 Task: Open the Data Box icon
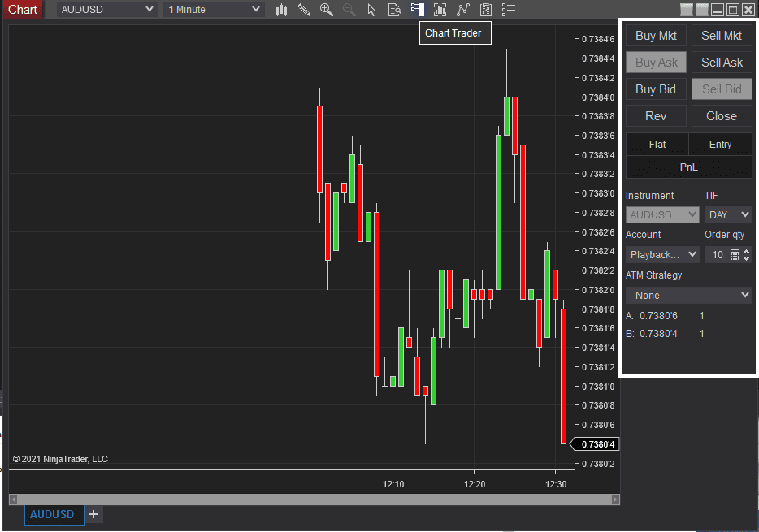tap(394, 10)
